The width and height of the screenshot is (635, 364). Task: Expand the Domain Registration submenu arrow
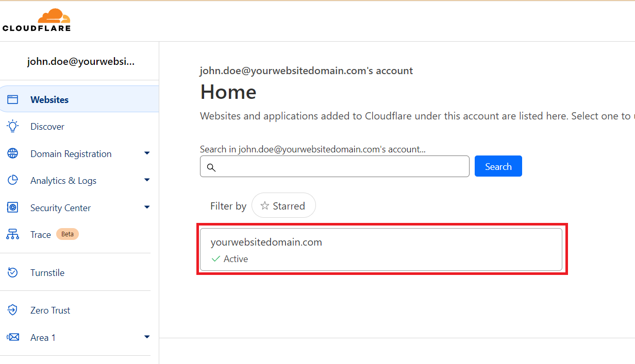[x=147, y=153]
